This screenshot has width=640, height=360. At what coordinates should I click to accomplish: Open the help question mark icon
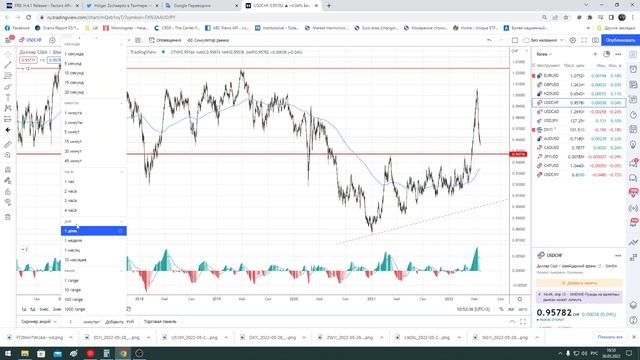pos(633,320)
